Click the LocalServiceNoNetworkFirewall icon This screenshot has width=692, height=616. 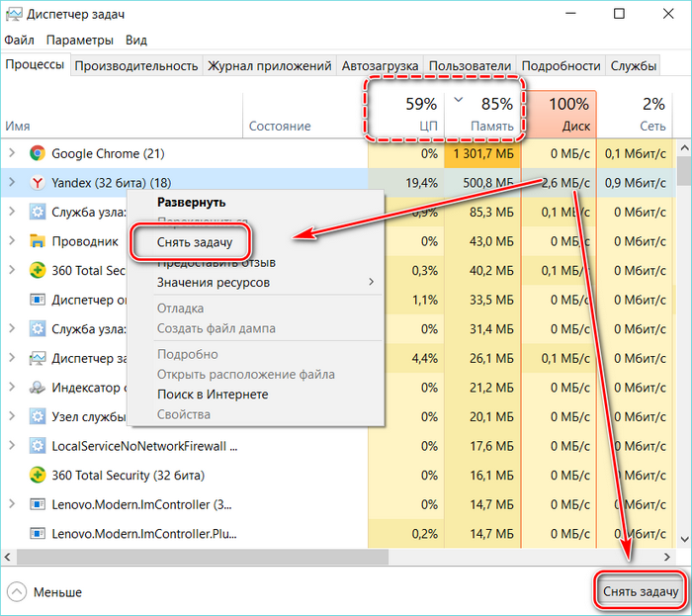pos(38,446)
